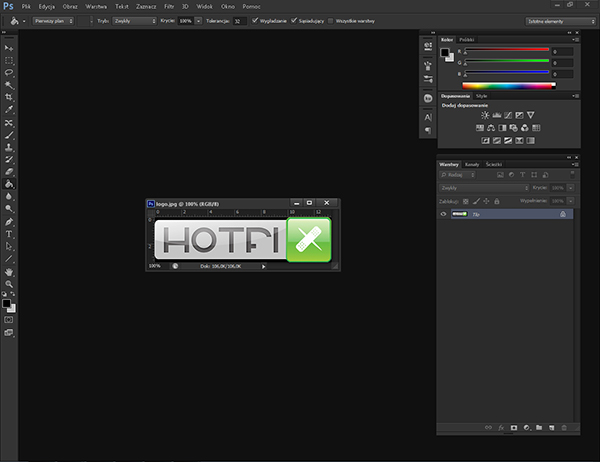The image size is (600, 462).
Task: Open the Pierwszy plan fill dropdown
Action: click(x=53, y=21)
